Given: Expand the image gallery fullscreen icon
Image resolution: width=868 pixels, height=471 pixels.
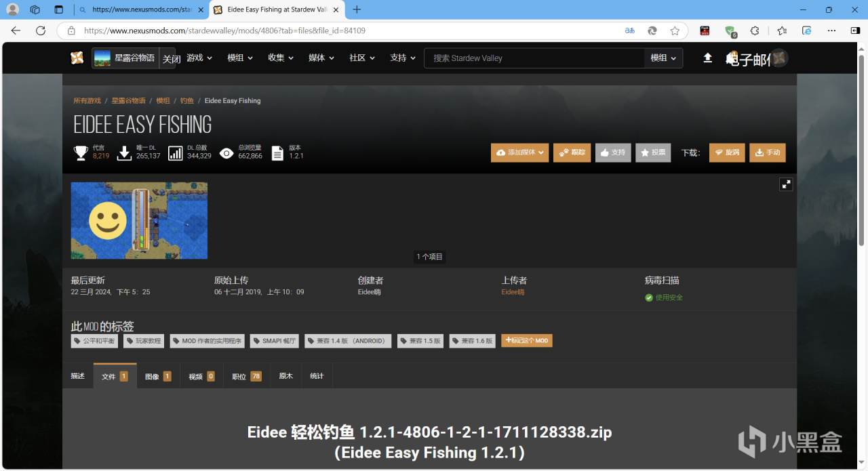Looking at the screenshot, I should (x=786, y=184).
